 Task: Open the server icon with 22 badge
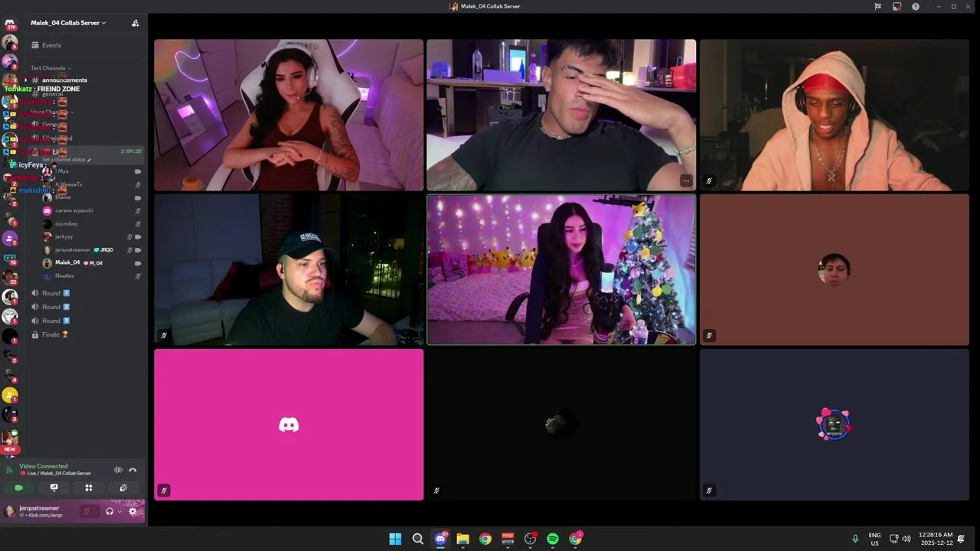pyautogui.click(x=10, y=277)
